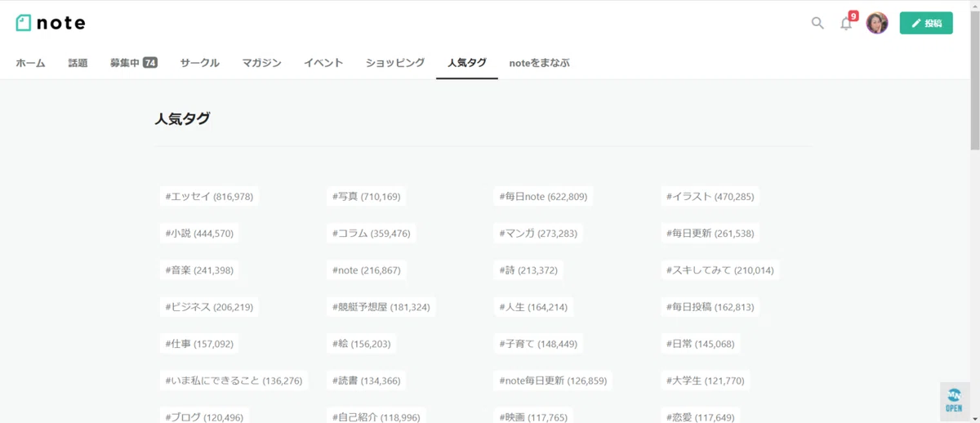This screenshot has height=423, width=980.
Task: Select the #映画 tag
Action: click(533, 416)
